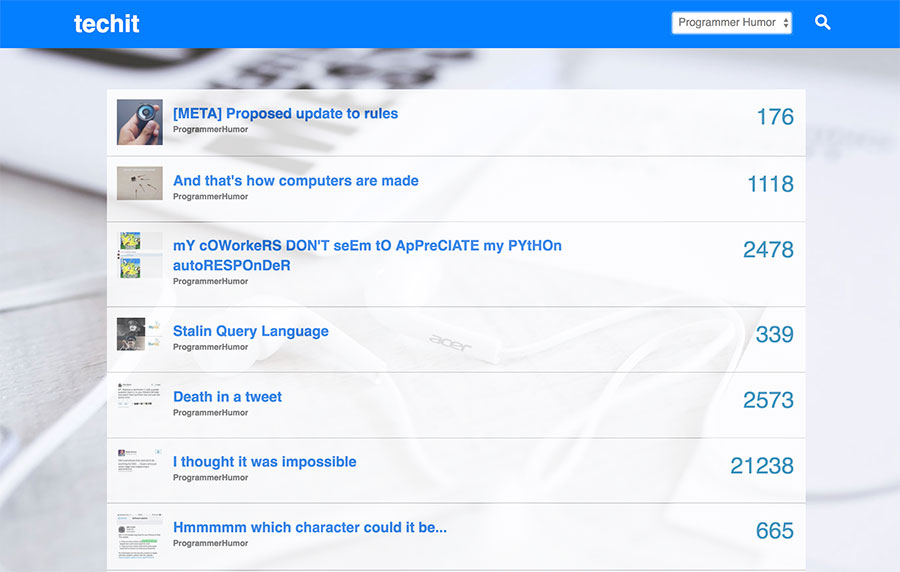900x572 pixels.
Task: Open 'Hmmmmm which character could it be...' post
Action: (x=309, y=528)
